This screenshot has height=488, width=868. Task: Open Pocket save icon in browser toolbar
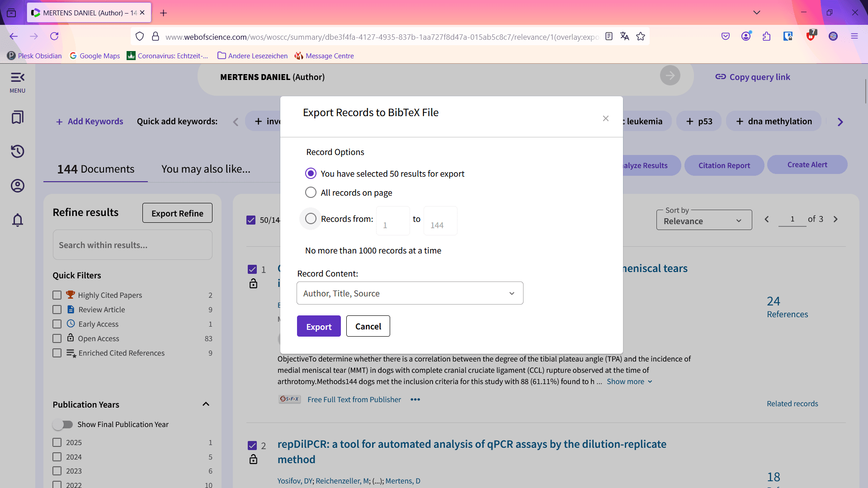pos(726,37)
